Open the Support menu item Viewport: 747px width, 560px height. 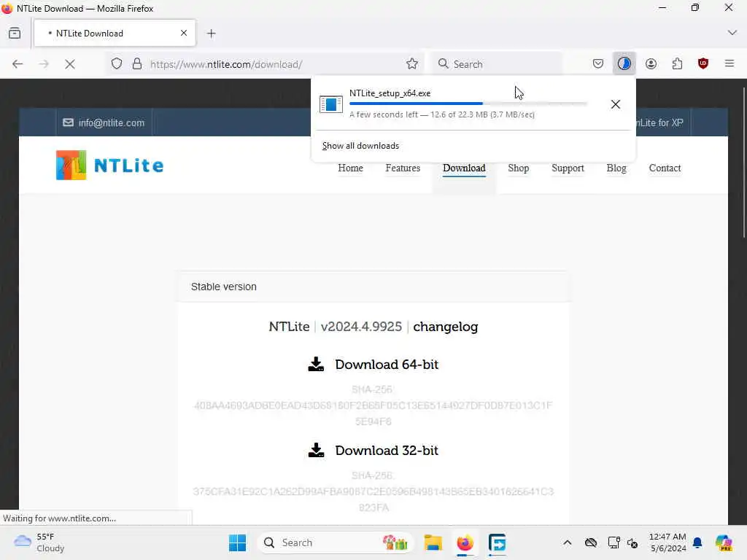568,168
